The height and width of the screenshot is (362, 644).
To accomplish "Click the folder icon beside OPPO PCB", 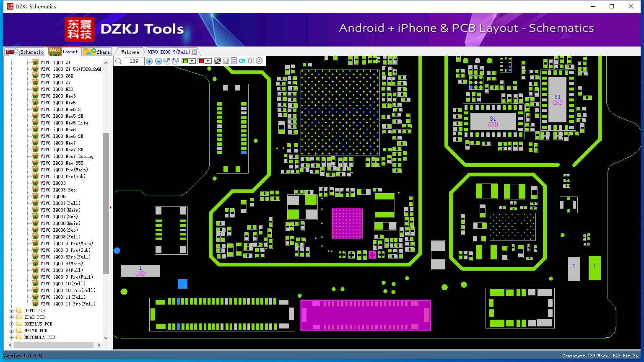I will (x=19, y=310).
